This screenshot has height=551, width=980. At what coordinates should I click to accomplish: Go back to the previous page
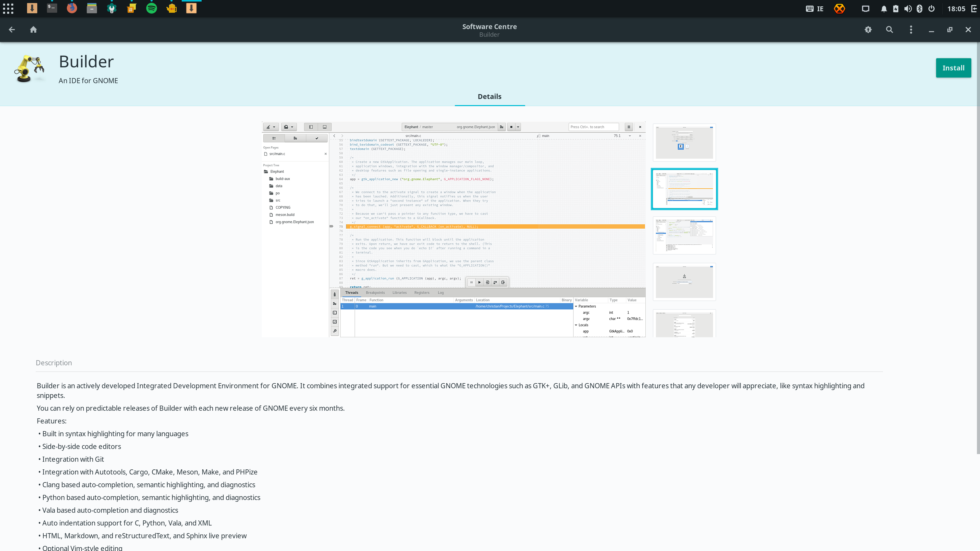pyautogui.click(x=12, y=30)
